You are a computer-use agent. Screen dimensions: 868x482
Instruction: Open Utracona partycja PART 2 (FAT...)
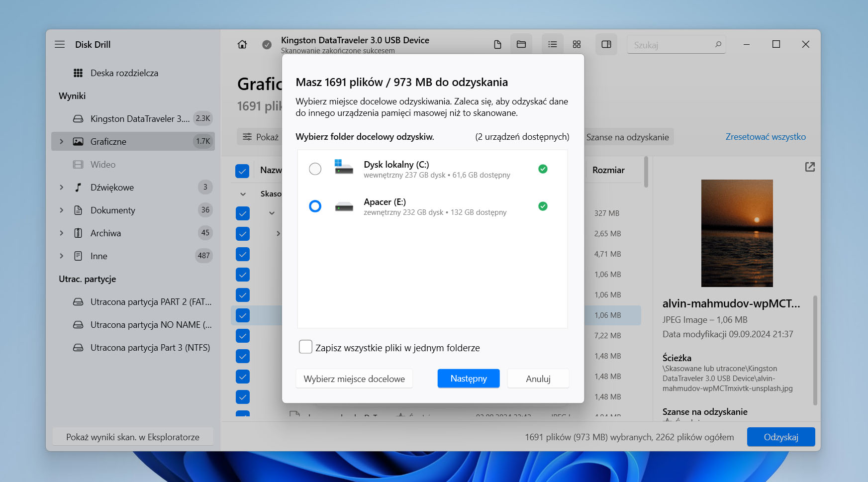pos(133,301)
